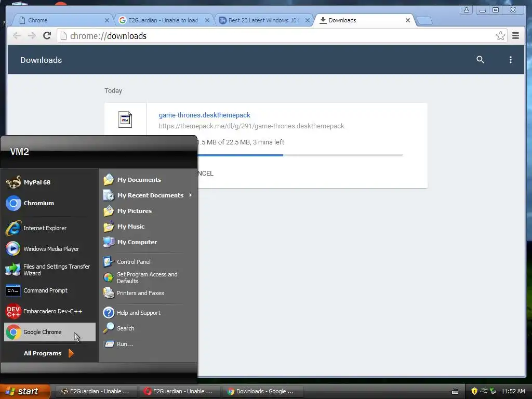
Task: Open Internet Explorer from Start menu
Action: click(49, 228)
